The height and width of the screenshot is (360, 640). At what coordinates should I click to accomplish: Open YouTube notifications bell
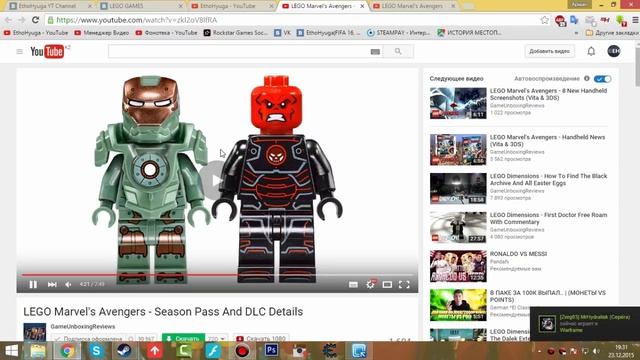click(x=591, y=51)
